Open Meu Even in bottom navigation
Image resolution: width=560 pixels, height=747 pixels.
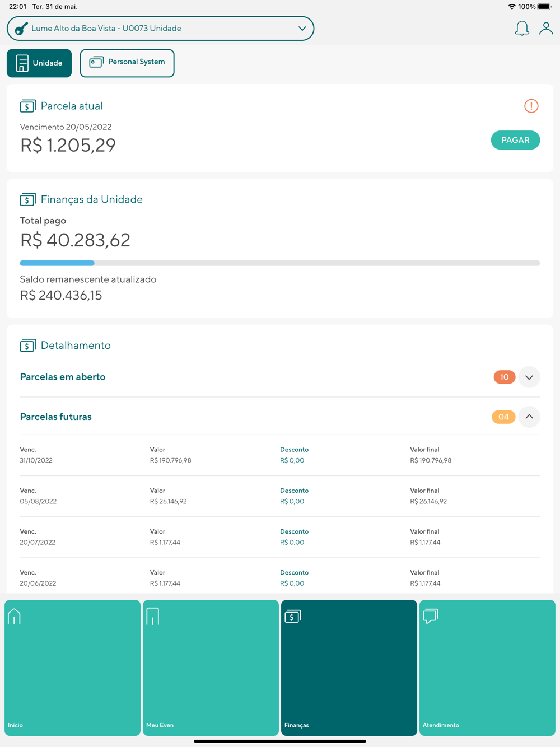point(211,667)
